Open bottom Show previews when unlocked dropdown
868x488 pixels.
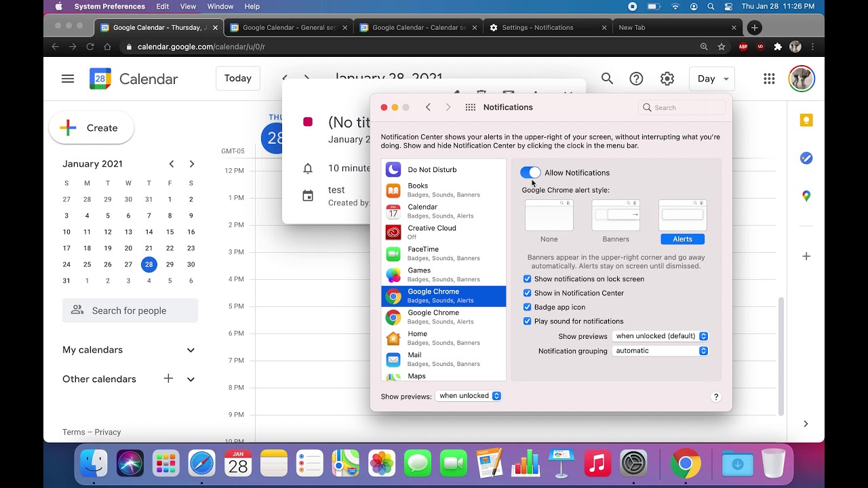(469, 396)
